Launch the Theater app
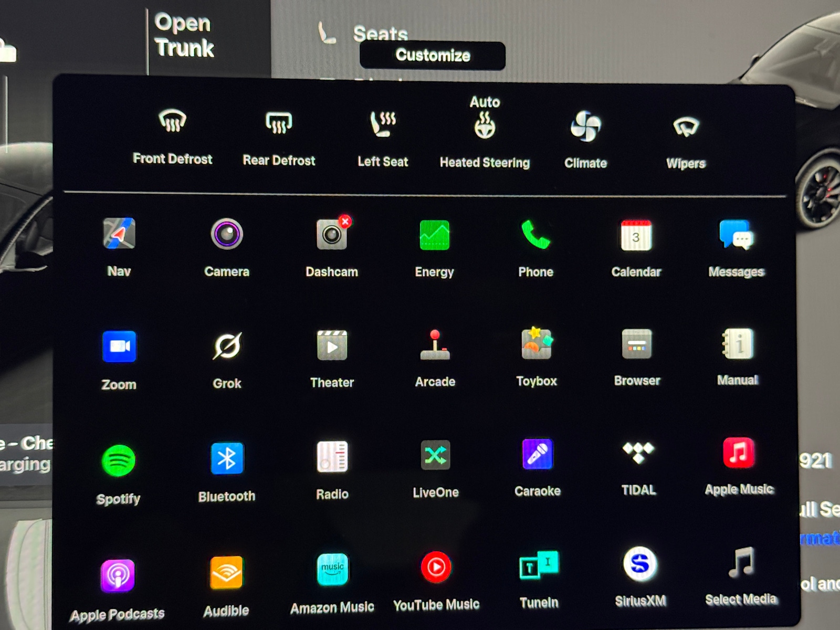The width and height of the screenshot is (840, 630). click(332, 345)
